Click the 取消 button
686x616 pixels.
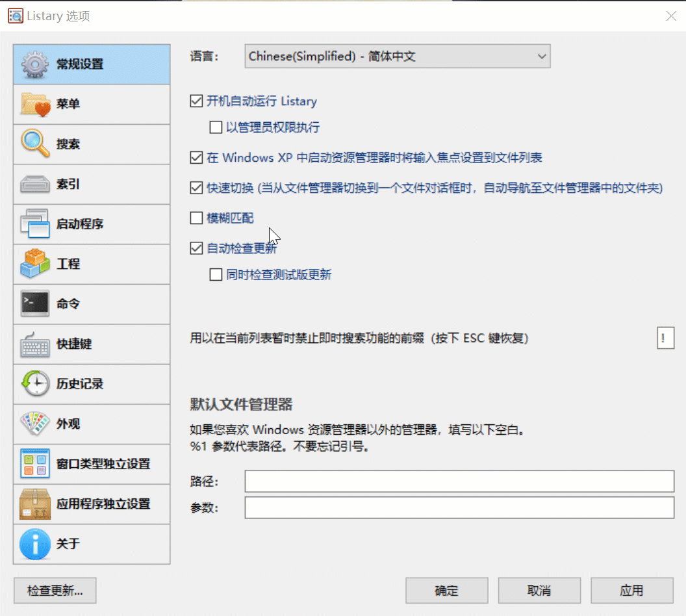point(539,591)
